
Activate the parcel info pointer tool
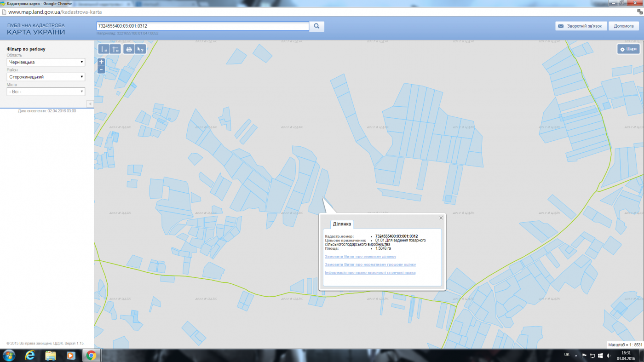[141, 49]
